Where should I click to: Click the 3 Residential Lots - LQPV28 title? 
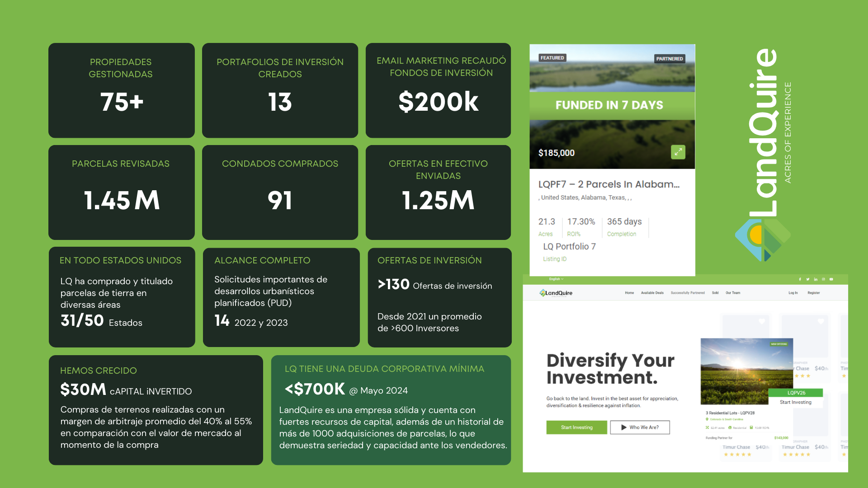730,413
